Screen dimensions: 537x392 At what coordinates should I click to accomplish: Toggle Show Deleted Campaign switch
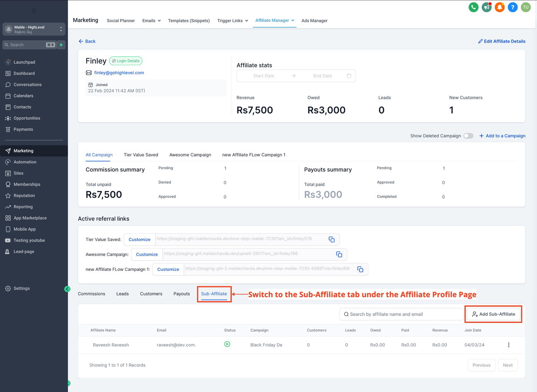pyautogui.click(x=468, y=136)
